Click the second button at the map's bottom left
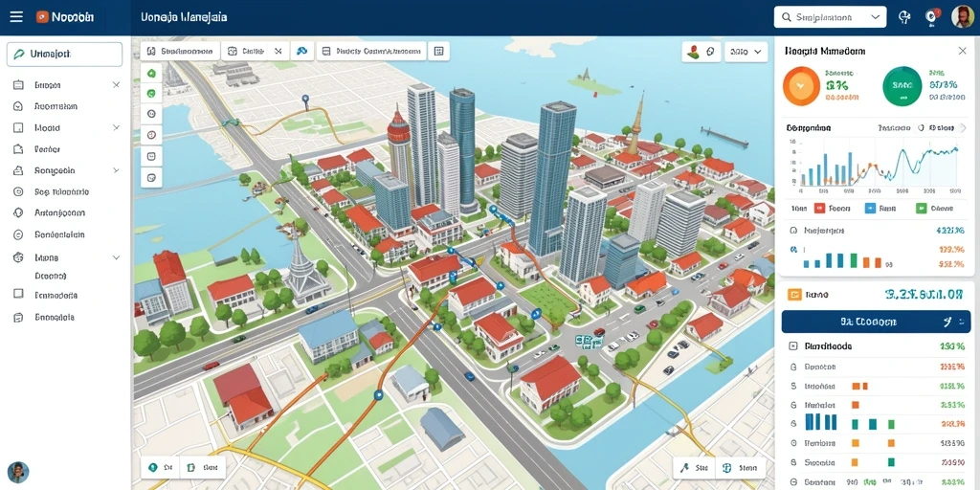 coord(203,467)
